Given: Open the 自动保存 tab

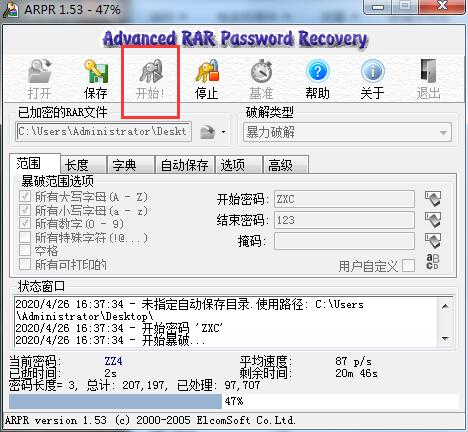Looking at the screenshot, I should (x=184, y=165).
